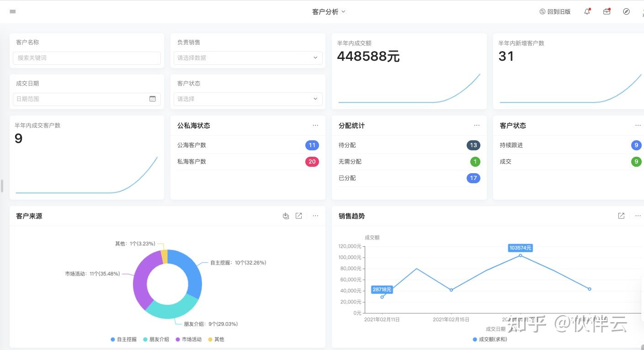Screen dimensions: 644x350
Task: Open more options for 客户状态 card
Action: click(638, 125)
